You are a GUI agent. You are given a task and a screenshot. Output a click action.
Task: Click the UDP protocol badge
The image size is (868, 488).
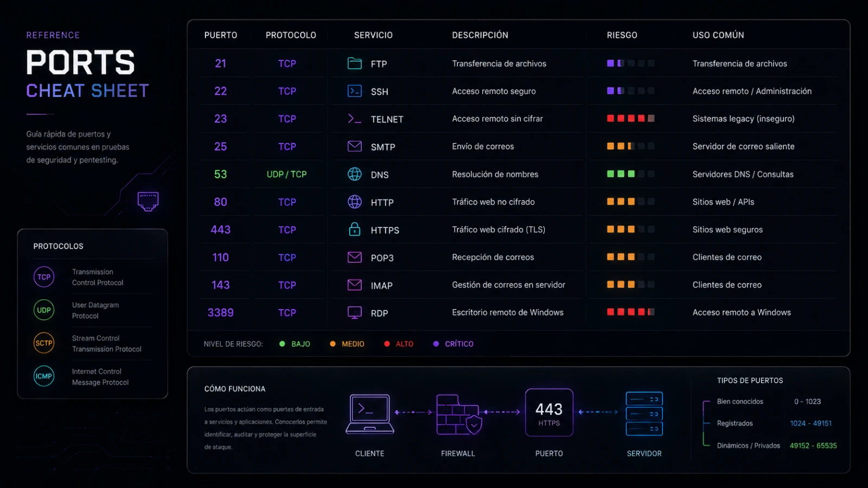[44, 310]
